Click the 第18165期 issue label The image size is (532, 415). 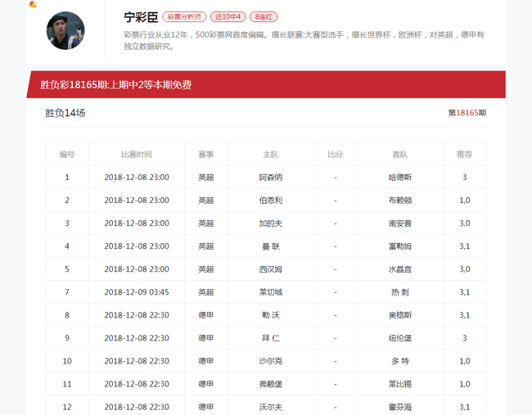(467, 113)
